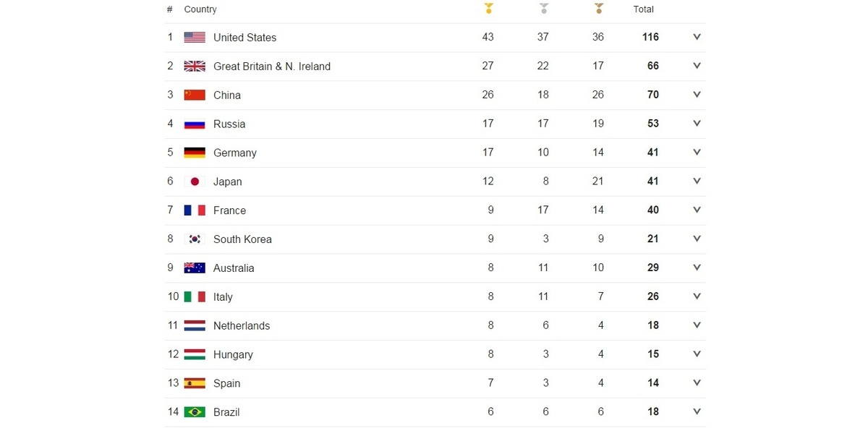Click the Brazil flag icon

point(195,412)
